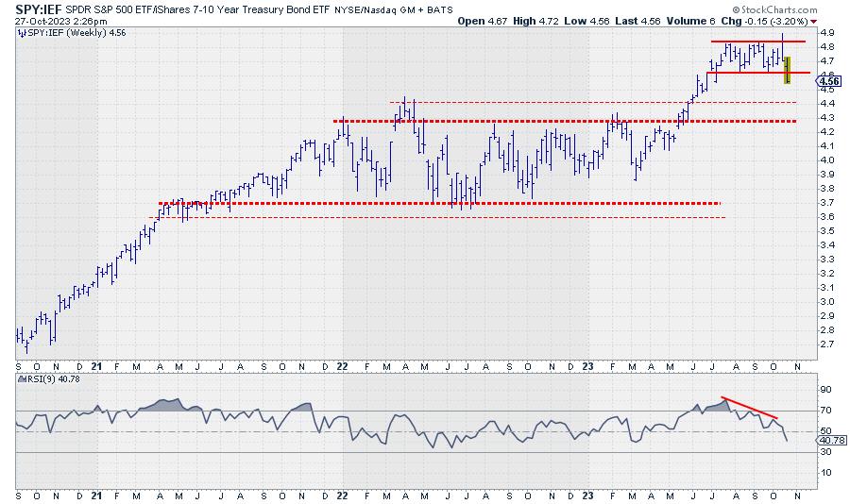
Task: Click the yellow highlighted latest weekly bar
Action: click(788, 70)
